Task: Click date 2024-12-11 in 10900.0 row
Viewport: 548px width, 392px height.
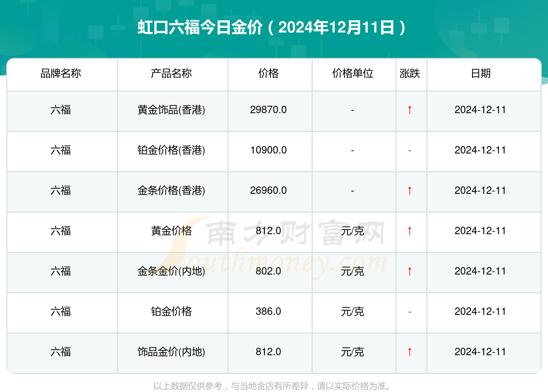Action: coord(480,150)
